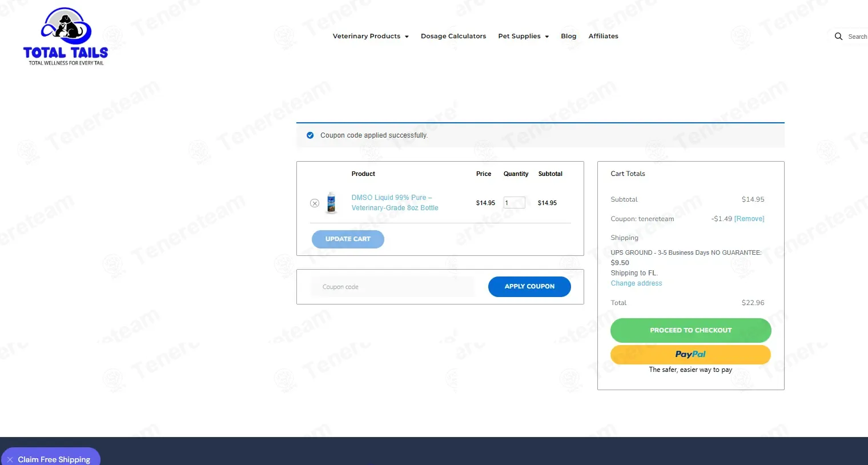Viewport: 868px width, 465px height.
Task: Click 'The safer, easier way to pay' text
Action: coord(690,370)
